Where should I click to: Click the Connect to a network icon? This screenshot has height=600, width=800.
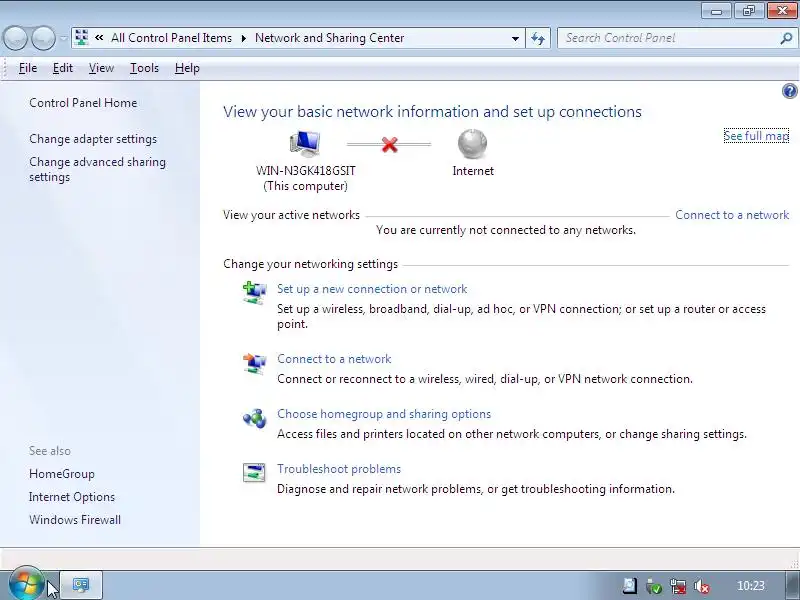(x=254, y=363)
